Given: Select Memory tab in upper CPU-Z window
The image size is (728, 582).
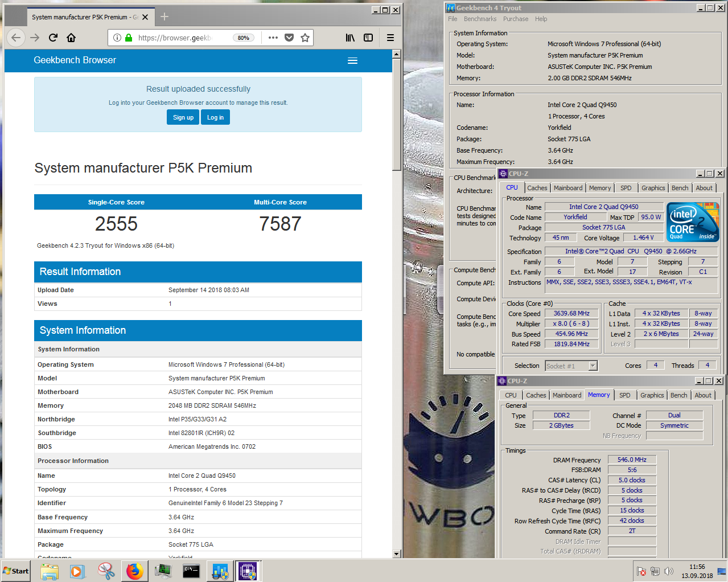Looking at the screenshot, I should (x=600, y=188).
